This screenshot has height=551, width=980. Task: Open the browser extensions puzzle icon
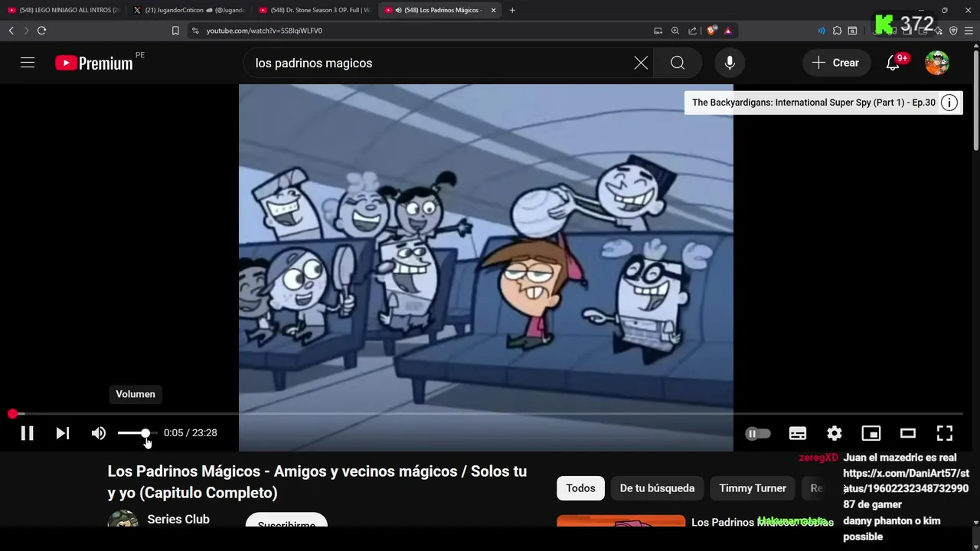[x=837, y=31]
